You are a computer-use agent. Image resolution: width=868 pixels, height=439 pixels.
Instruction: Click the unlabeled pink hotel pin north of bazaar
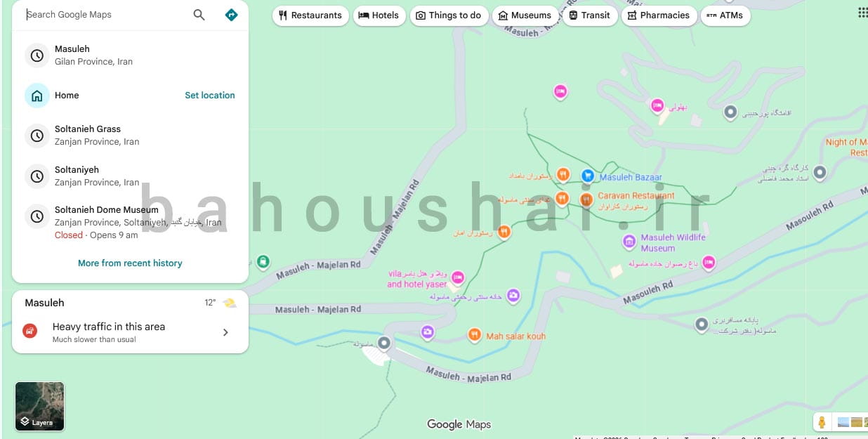pyautogui.click(x=560, y=91)
